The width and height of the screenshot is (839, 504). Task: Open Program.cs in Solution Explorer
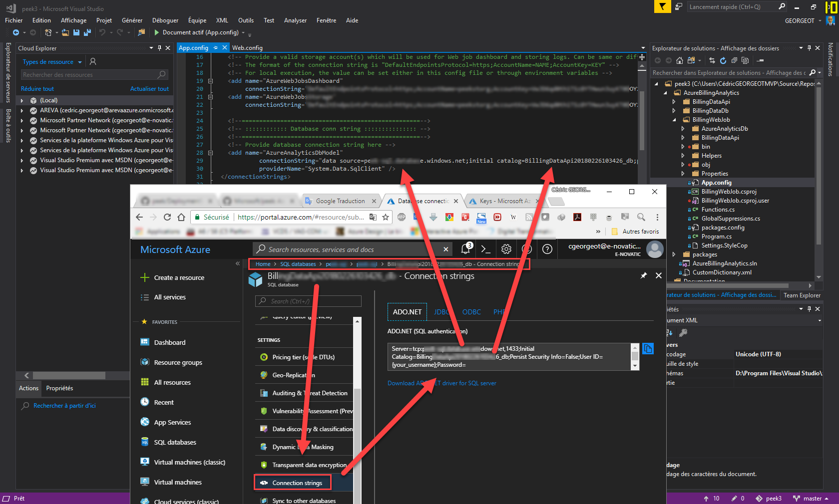tap(716, 237)
